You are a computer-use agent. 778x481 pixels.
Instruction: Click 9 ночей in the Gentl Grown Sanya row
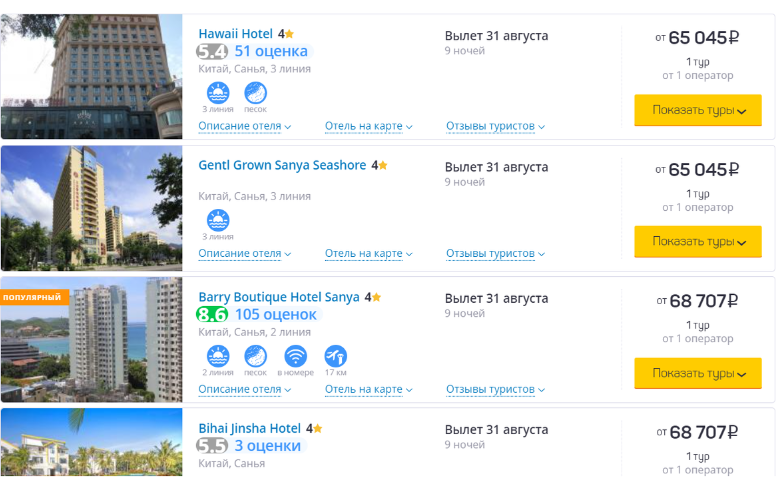[x=464, y=182]
